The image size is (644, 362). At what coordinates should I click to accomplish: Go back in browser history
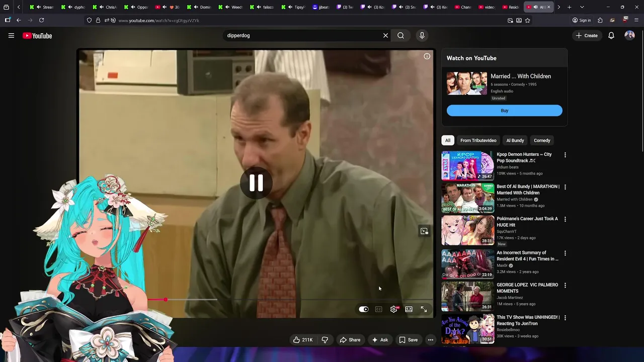(x=19, y=20)
